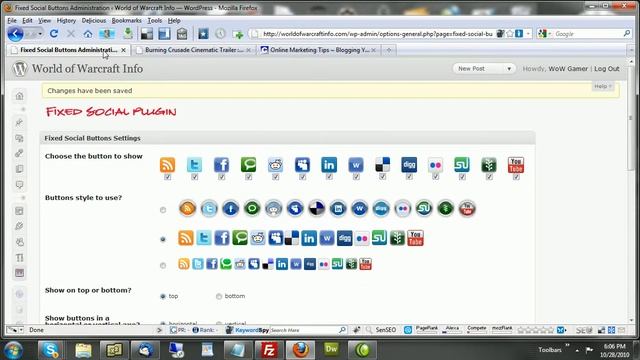Open the History menu

click(x=66, y=20)
